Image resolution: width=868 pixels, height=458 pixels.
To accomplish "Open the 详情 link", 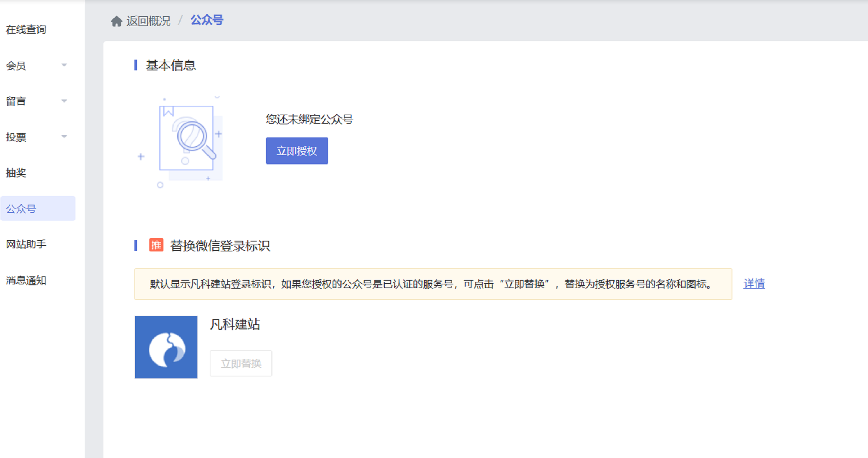I will tap(754, 284).
